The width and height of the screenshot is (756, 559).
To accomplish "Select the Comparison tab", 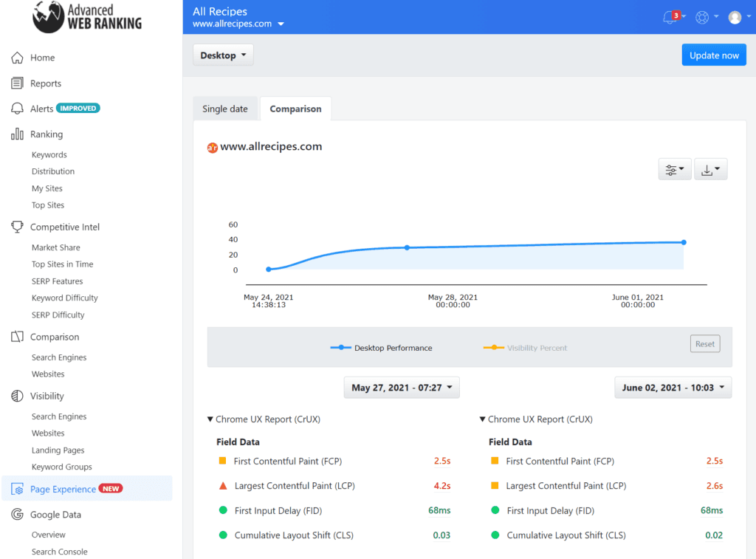I will (x=295, y=109).
